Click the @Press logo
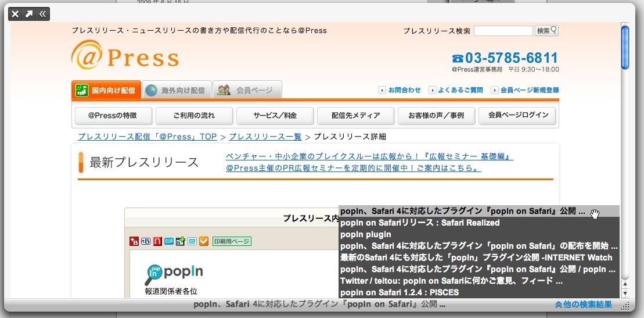The height and width of the screenshot is (318, 644). coord(125,55)
